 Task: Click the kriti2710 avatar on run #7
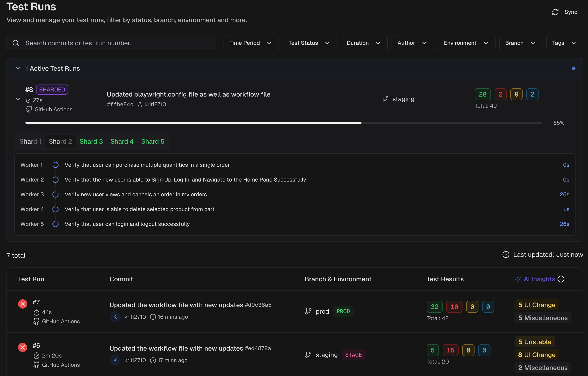click(x=115, y=317)
